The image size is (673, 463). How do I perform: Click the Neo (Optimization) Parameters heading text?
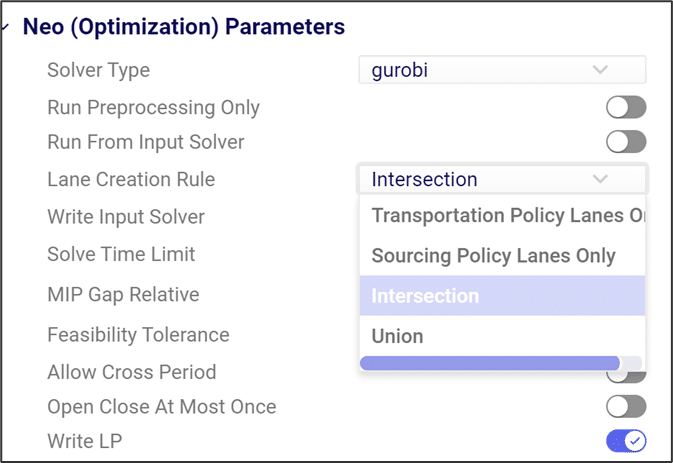184,27
